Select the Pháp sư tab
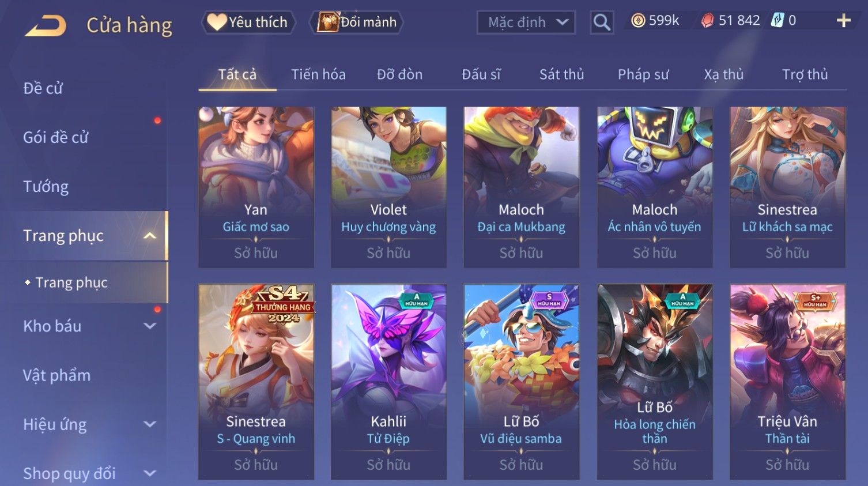 point(643,74)
